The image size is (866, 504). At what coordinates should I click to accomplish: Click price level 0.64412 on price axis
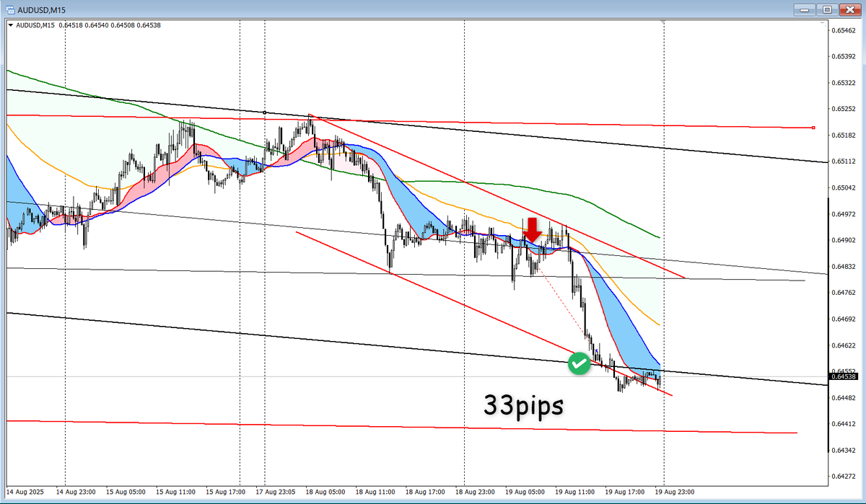click(843, 424)
